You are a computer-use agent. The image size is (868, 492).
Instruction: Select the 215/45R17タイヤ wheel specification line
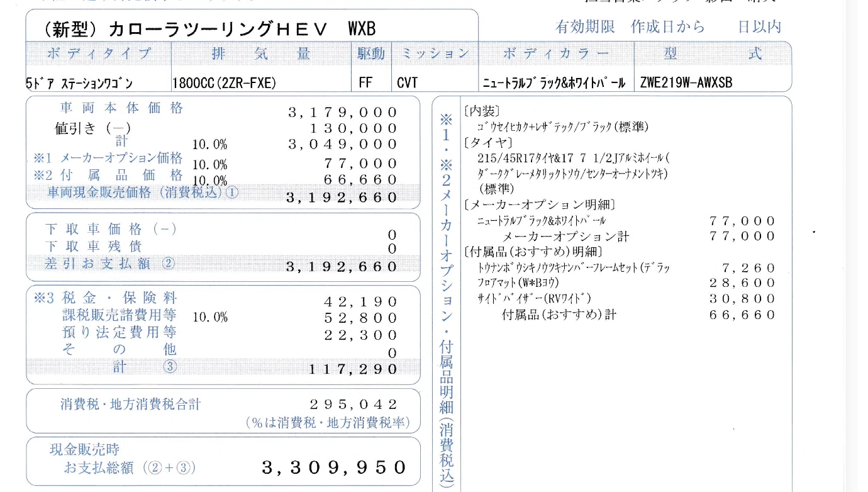tap(574, 157)
